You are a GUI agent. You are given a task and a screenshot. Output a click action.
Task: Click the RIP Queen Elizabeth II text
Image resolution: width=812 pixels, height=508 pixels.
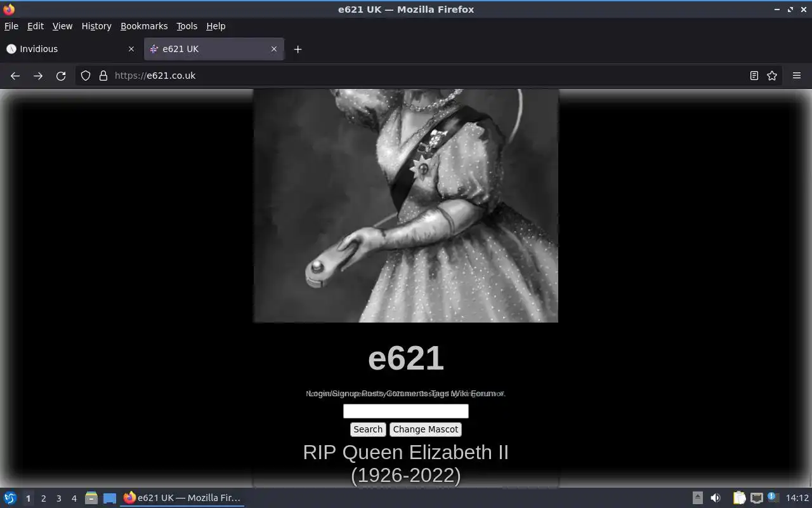pos(406,452)
